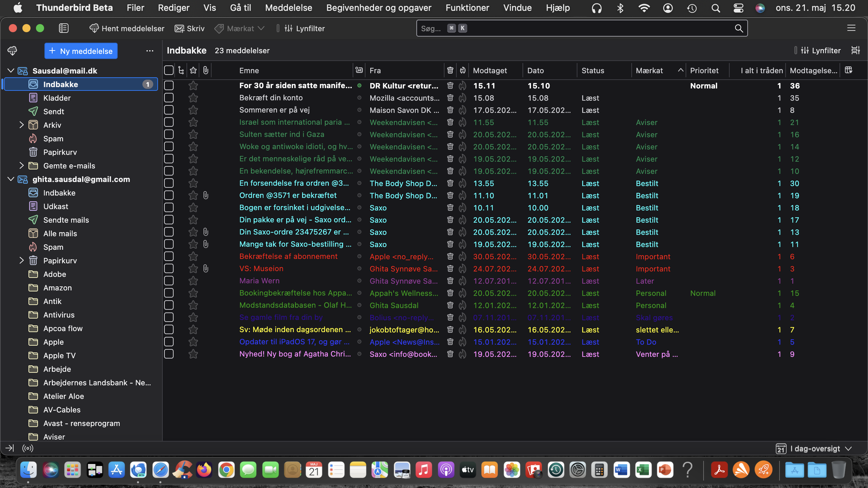Open the Meddelelse menu
This screenshot has height=488, width=868.
pyautogui.click(x=288, y=8)
